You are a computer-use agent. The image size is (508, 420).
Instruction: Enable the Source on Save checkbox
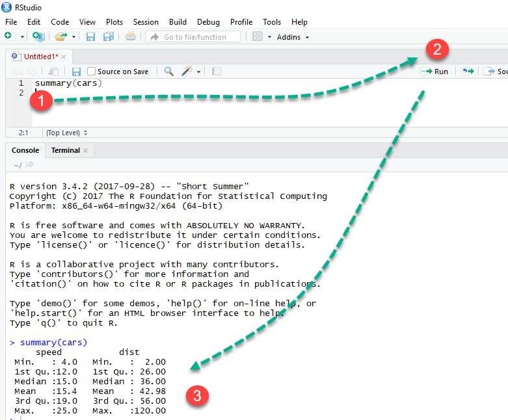point(91,72)
